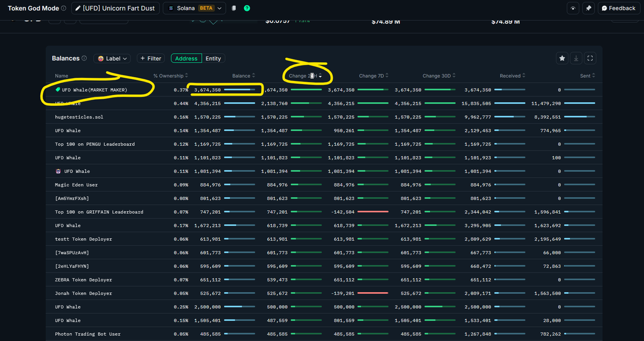
Task: Click the 782,262 sent value
Action: (x=551, y=334)
